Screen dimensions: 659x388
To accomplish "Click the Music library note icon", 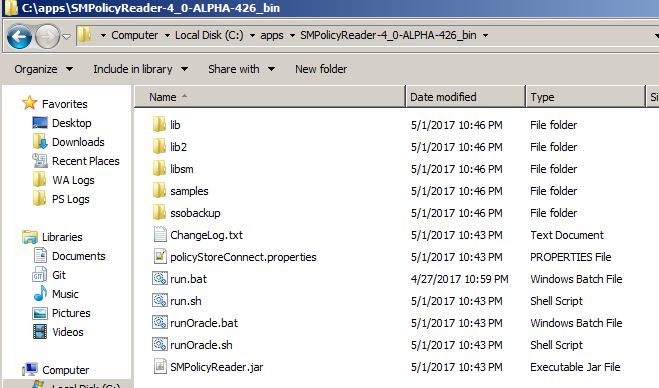I will pyautogui.click(x=40, y=294).
